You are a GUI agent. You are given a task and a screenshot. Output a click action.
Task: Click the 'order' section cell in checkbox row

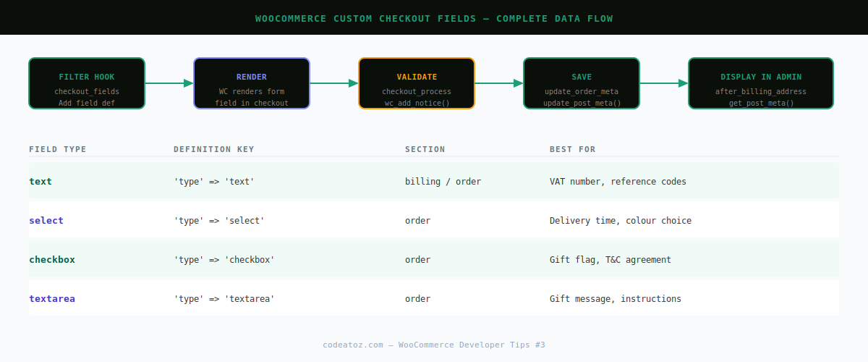click(417, 259)
